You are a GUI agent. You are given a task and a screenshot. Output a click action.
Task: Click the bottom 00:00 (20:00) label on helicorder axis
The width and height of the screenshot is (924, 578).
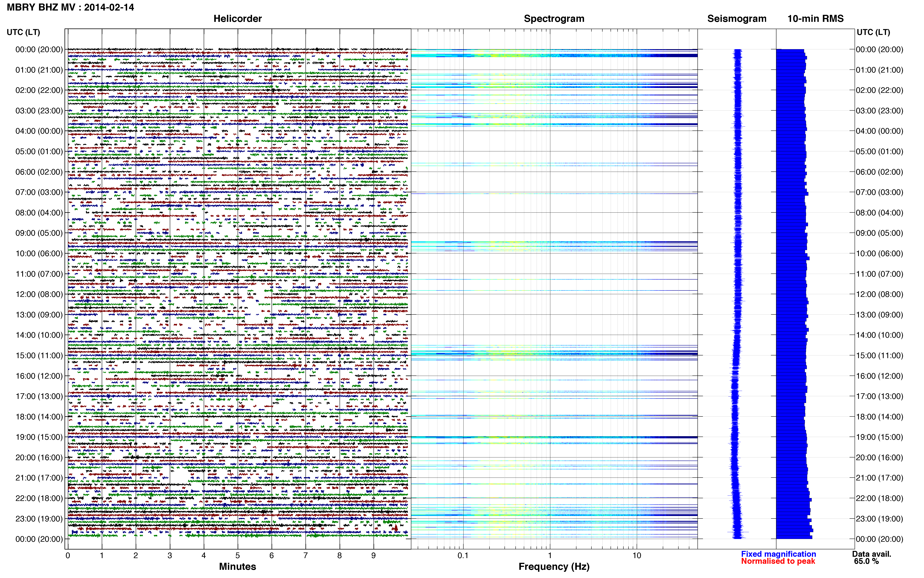point(39,539)
